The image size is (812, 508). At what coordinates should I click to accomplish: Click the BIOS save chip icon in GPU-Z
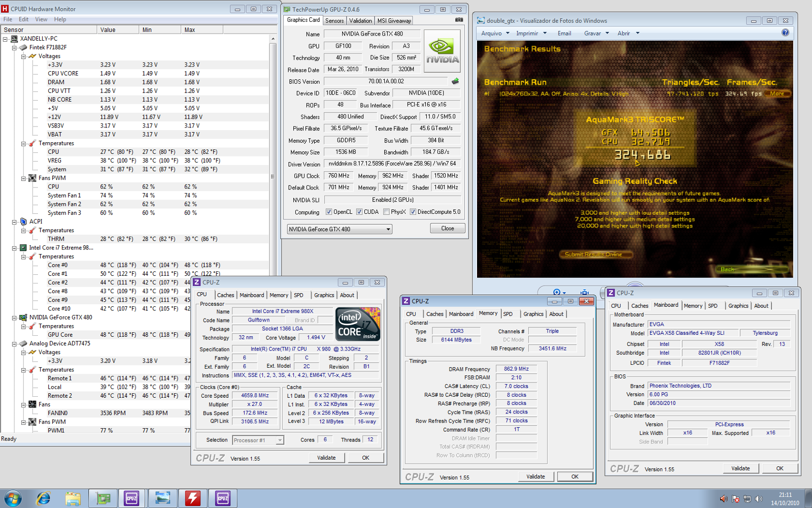(455, 81)
